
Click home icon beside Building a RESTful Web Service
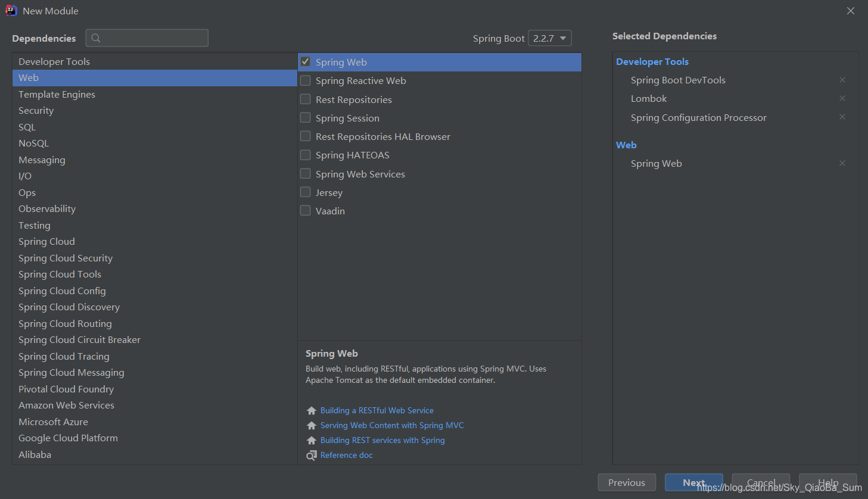pos(311,411)
